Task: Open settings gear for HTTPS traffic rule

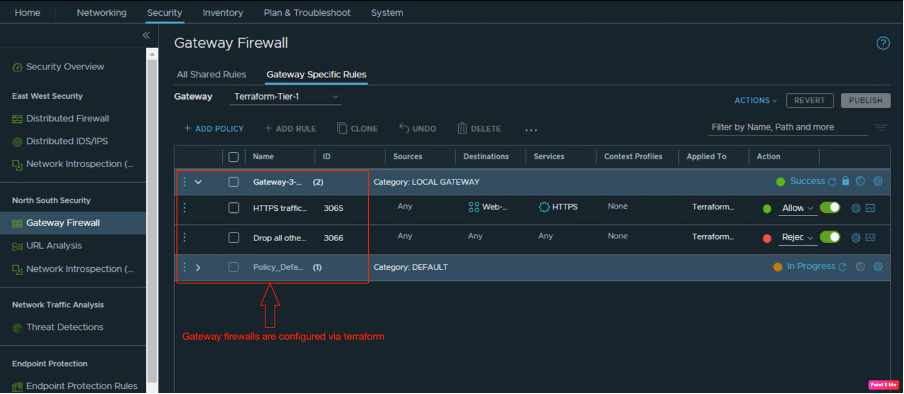Action: pos(856,208)
